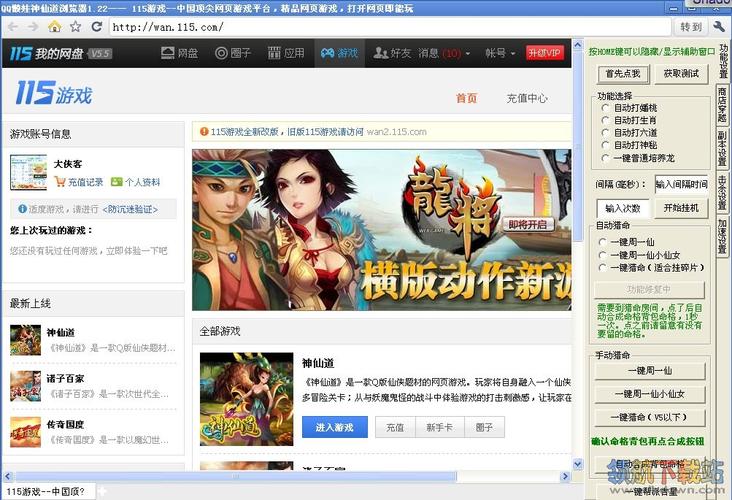Click the 开始挂机 button
732x500 pixels.
click(681, 208)
